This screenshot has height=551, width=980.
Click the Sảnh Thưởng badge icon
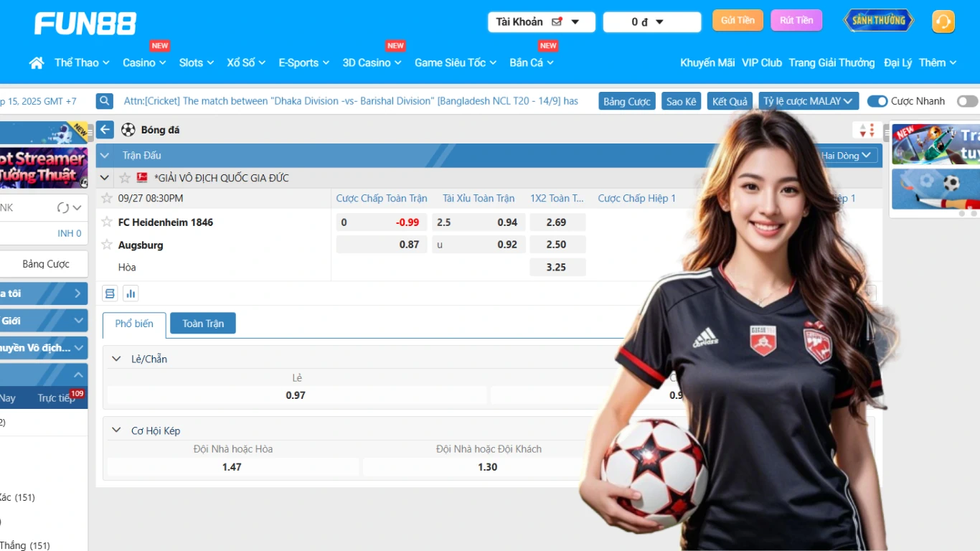coord(878,20)
